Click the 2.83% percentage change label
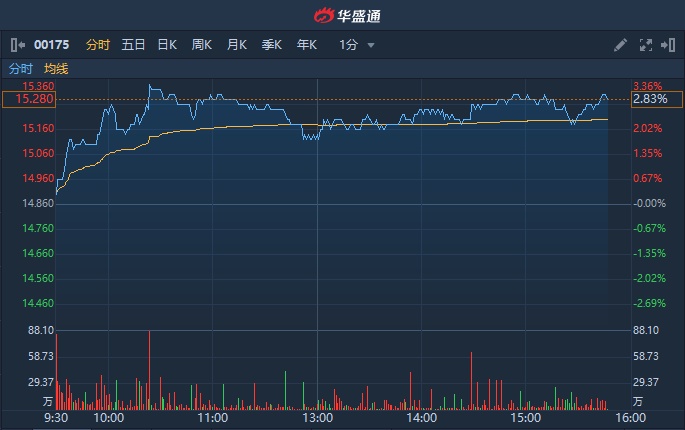 (649, 99)
